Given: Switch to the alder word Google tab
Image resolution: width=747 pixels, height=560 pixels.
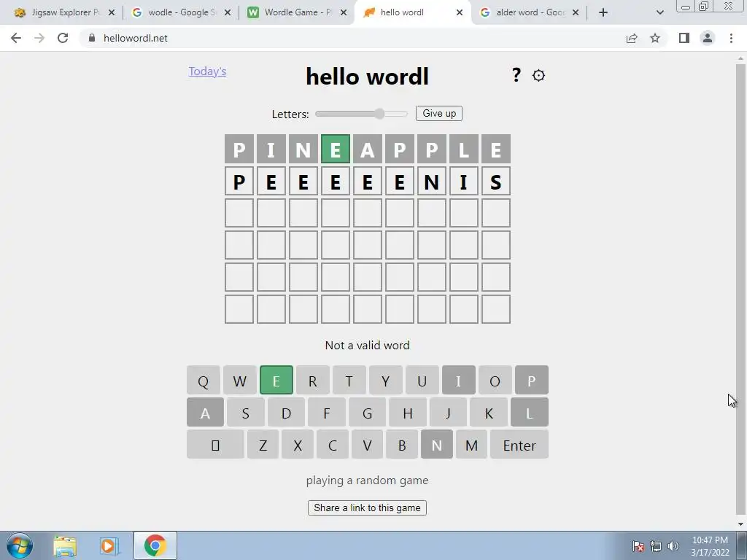Looking at the screenshot, I should tap(530, 12).
